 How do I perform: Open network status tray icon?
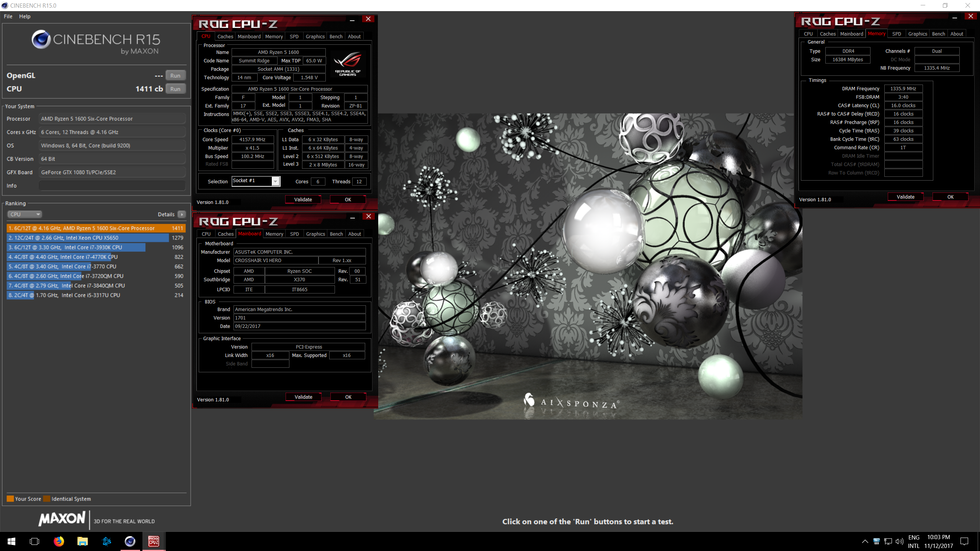(888, 541)
